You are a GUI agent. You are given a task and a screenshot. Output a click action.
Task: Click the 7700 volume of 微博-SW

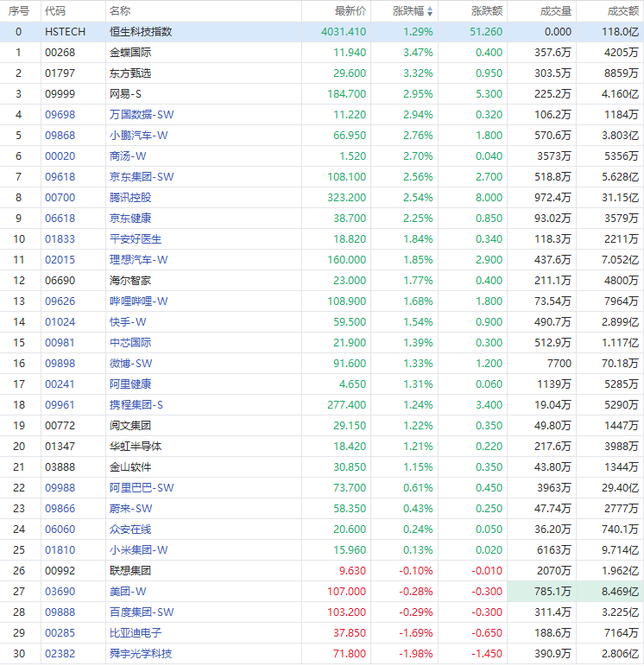pos(559,364)
